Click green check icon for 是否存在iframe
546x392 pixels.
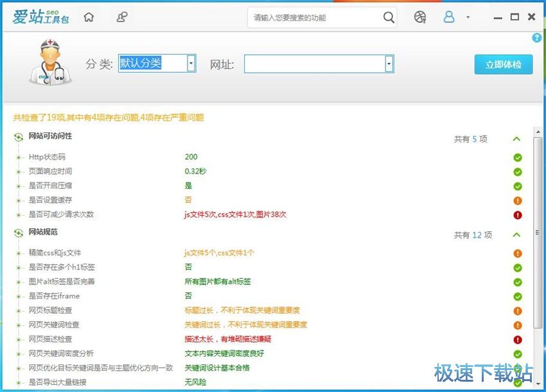coord(518,296)
